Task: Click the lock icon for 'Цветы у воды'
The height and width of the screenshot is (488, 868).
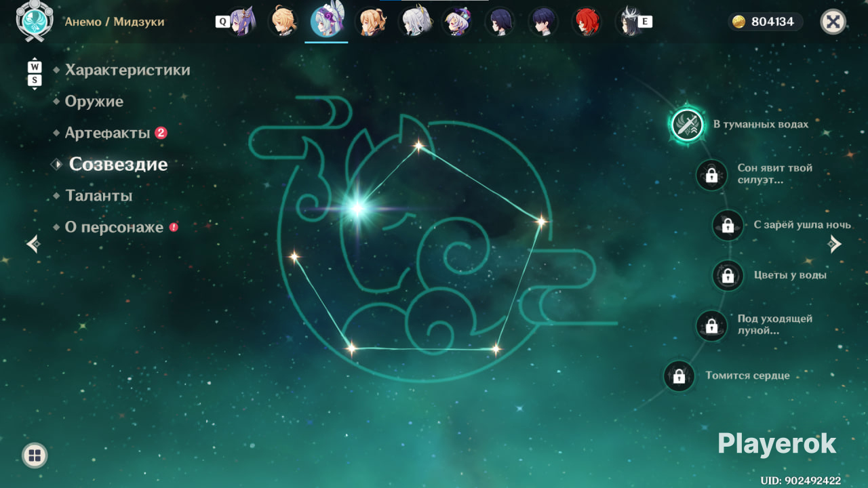Action: tap(728, 275)
